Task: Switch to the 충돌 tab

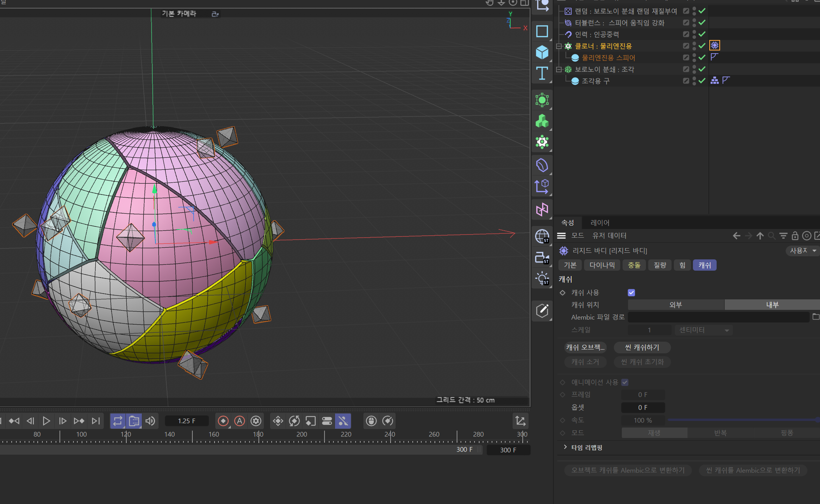Action: [634, 265]
